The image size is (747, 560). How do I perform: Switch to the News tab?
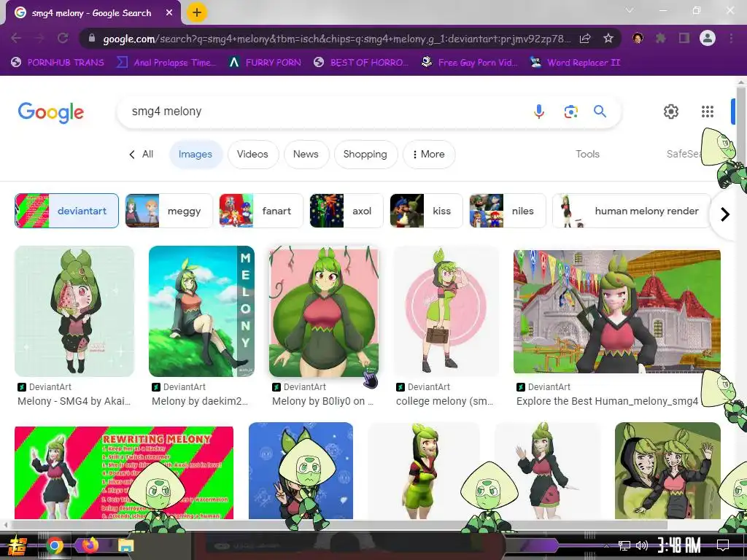[x=306, y=155]
